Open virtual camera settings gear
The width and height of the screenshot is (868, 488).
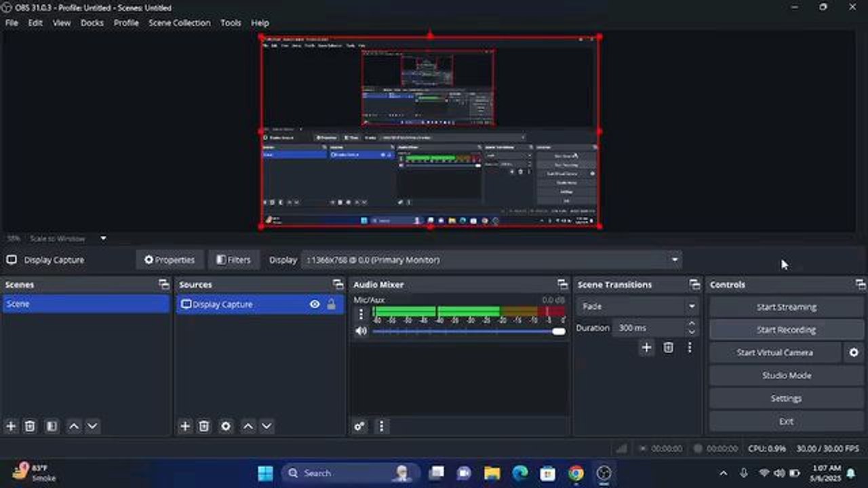click(x=854, y=352)
